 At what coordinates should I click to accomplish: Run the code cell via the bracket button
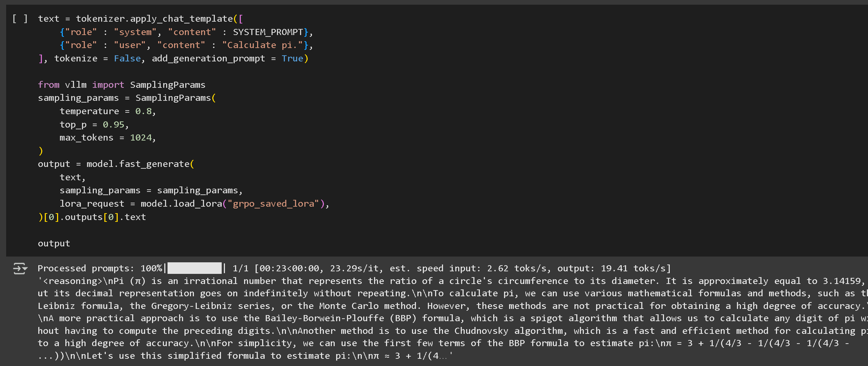click(20, 19)
